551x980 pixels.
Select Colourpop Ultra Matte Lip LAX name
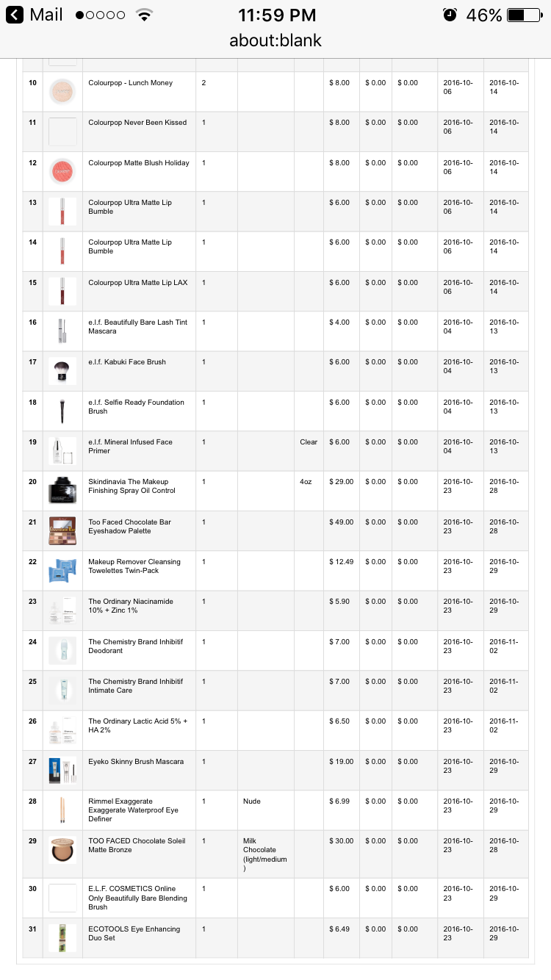(x=138, y=283)
